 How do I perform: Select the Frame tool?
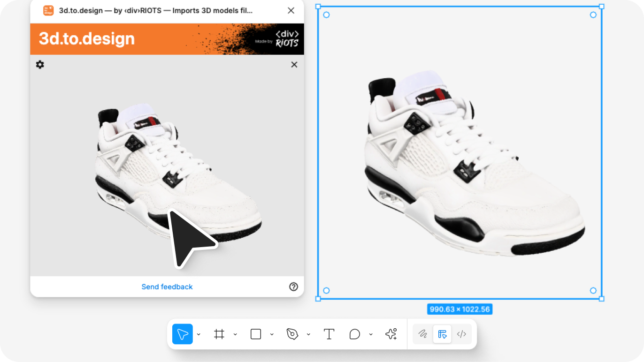pyautogui.click(x=219, y=334)
